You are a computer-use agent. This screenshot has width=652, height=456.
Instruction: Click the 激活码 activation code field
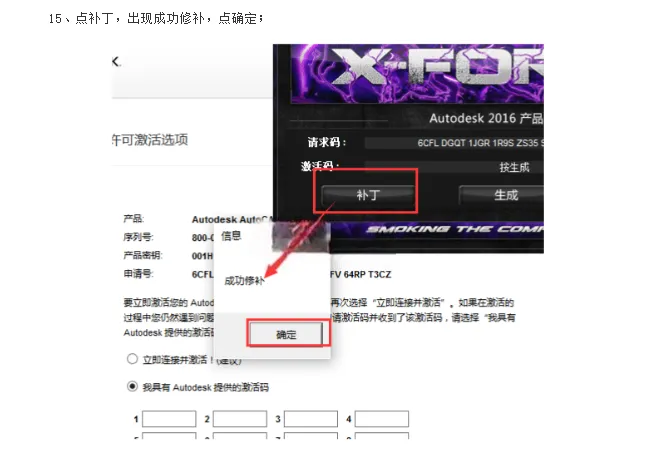tap(454, 167)
